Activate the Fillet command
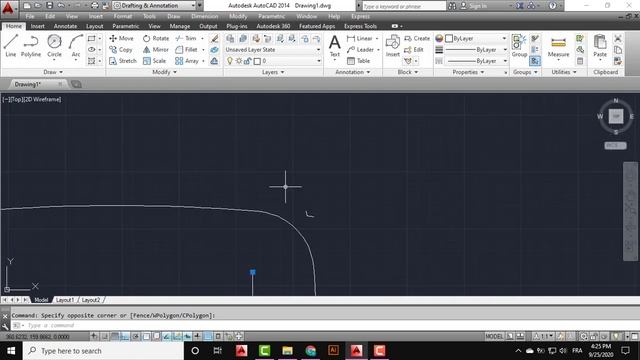Screen dimensions: 640x360 (x=187, y=49)
